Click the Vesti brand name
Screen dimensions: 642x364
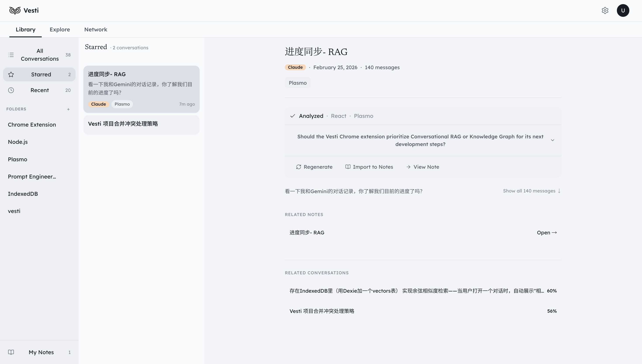pos(31,10)
